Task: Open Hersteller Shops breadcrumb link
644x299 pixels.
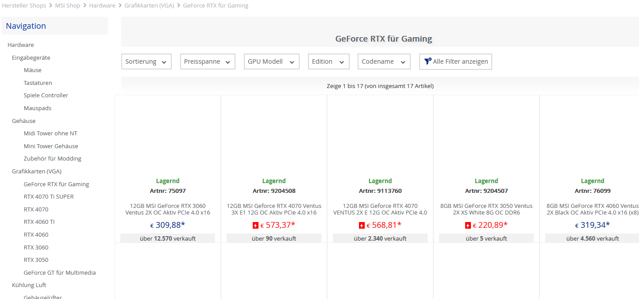Action: [x=23, y=6]
